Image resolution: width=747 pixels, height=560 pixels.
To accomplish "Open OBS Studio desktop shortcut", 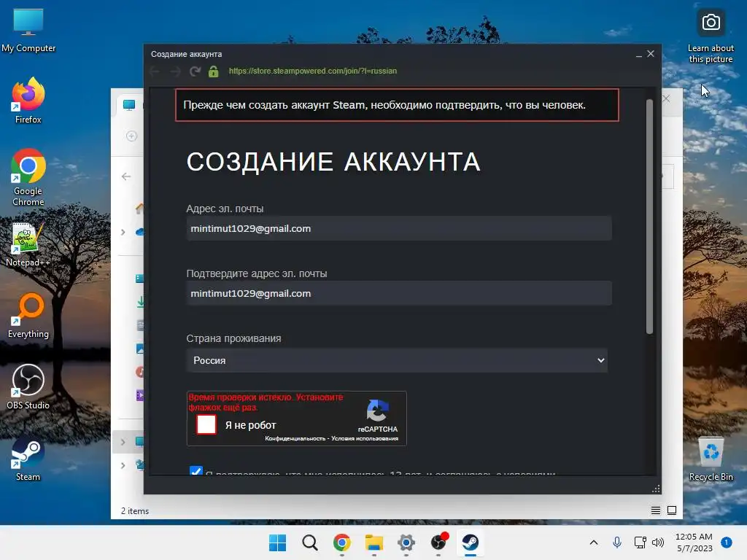I will click(28, 386).
